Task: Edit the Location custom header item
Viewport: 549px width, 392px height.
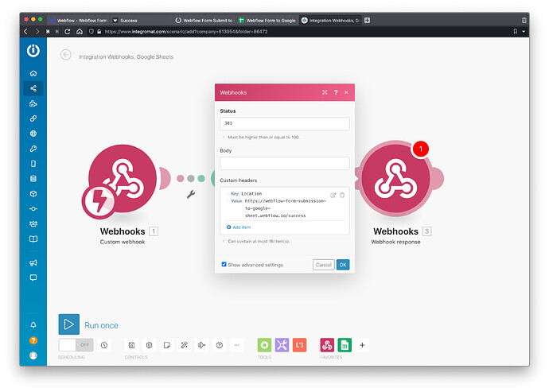Action: click(333, 195)
